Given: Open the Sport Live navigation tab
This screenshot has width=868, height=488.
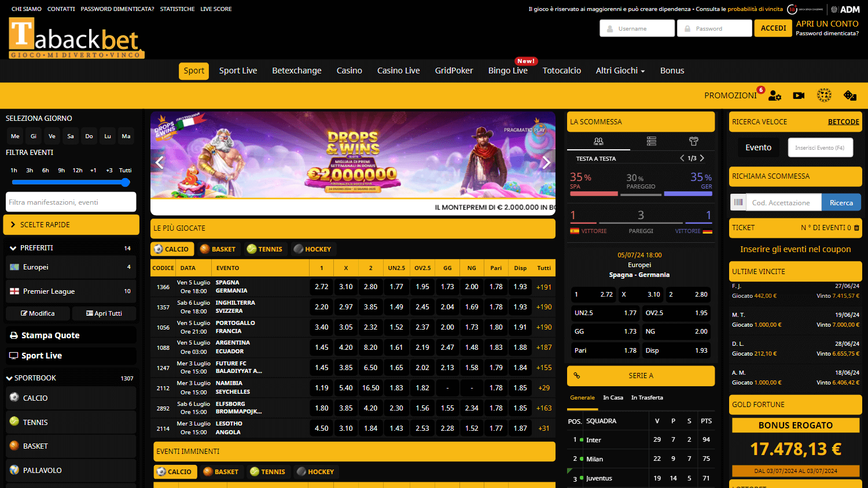Looking at the screenshot, I should coord(238,71).
